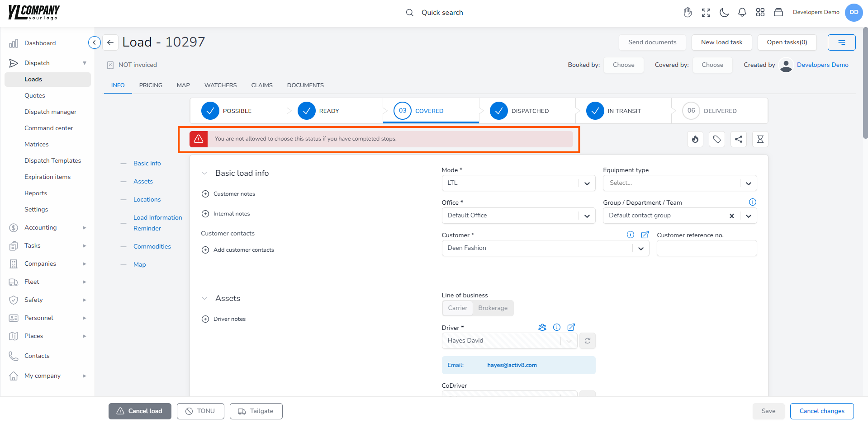Collapse the Basic load info section
The image size is (868, 423).
point(204,173)
